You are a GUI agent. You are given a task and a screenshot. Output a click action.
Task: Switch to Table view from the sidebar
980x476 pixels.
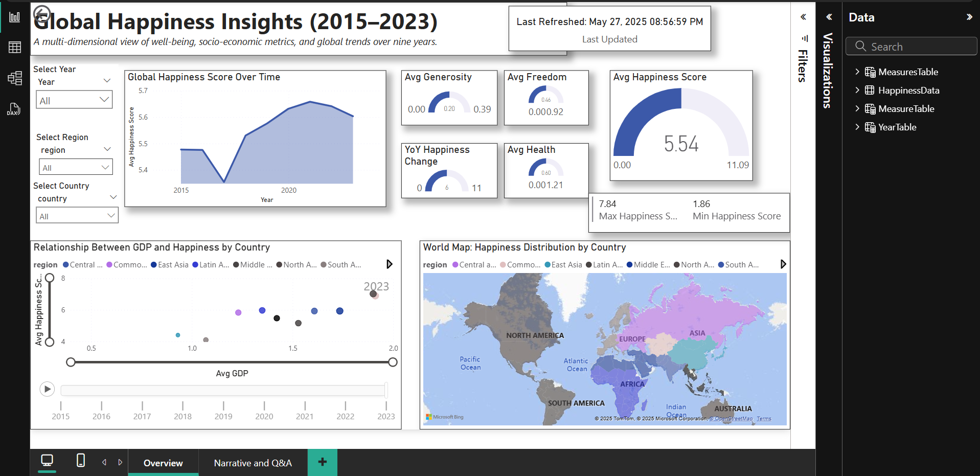click(x=14, y=47)
